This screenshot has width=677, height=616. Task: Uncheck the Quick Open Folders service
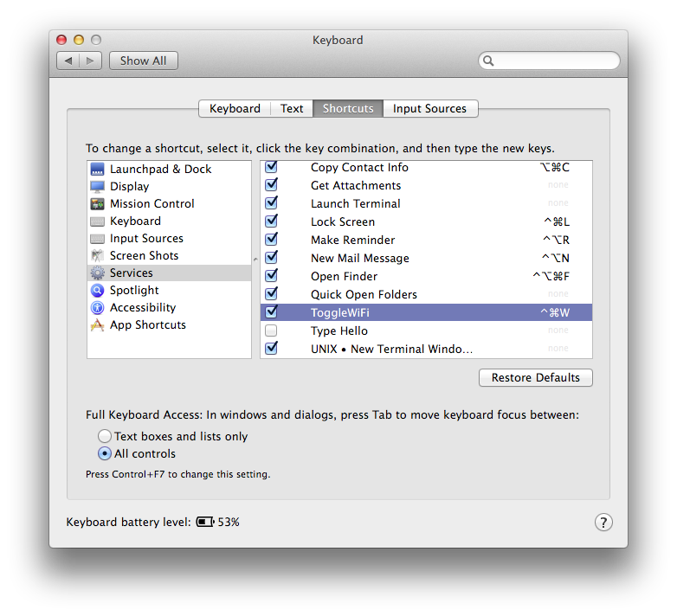(x=272, y=293)
